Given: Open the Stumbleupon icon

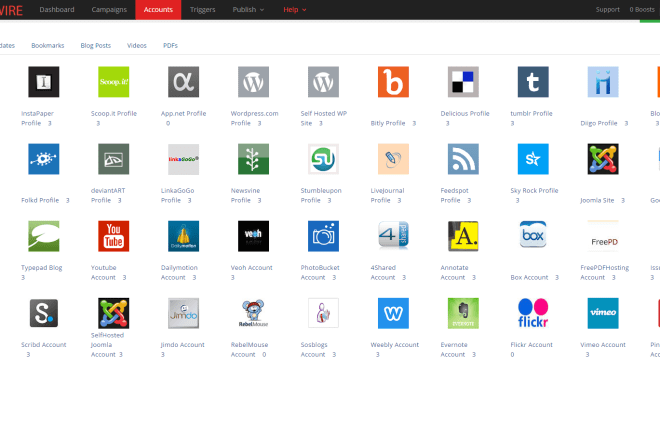Looking at the screenshot, I should (323, 159).
